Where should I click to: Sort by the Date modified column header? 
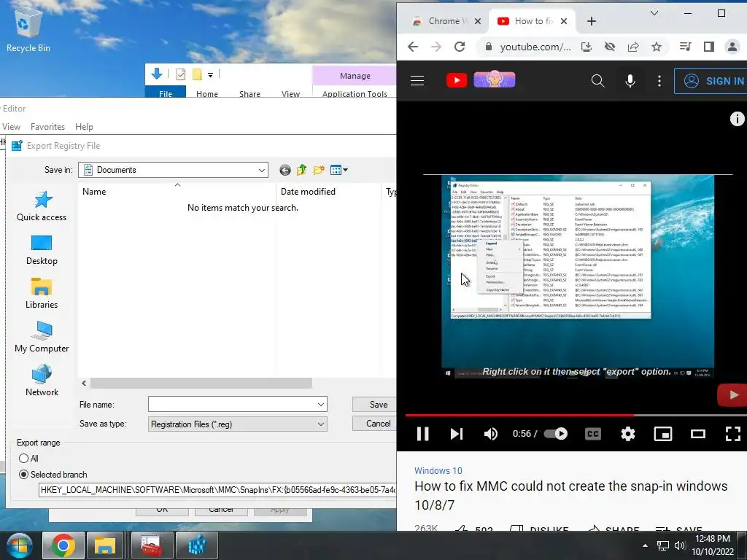[x=328, y=192]
